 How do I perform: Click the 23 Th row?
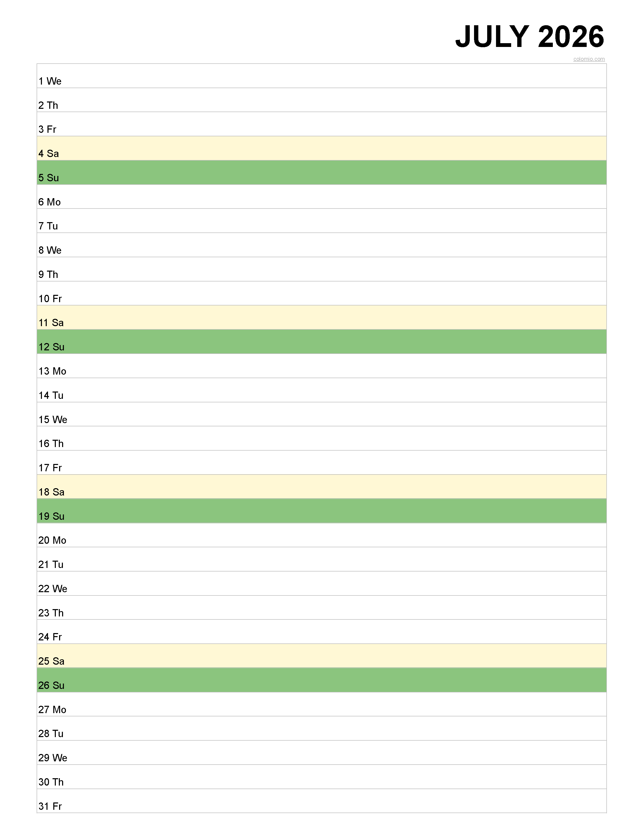(x=321, y=608)
